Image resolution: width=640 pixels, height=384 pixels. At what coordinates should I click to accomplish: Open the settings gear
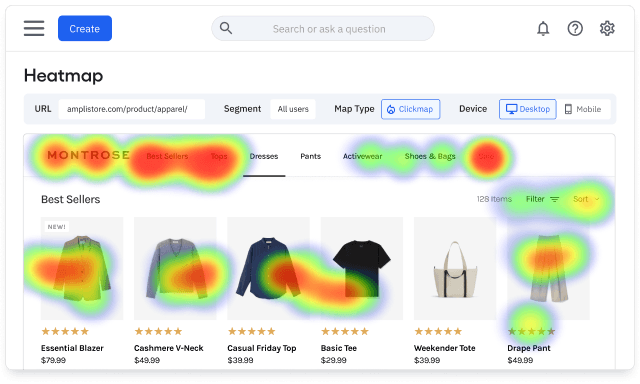click(x=607, y=29)
